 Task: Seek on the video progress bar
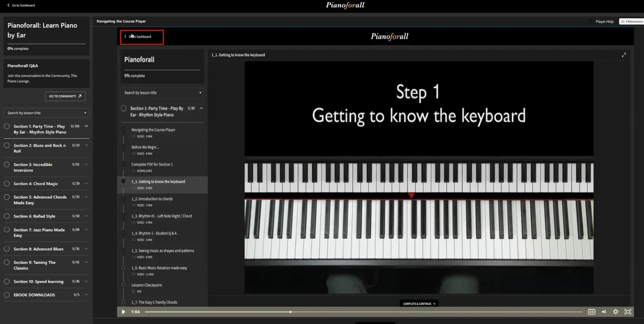pos(363,312)
